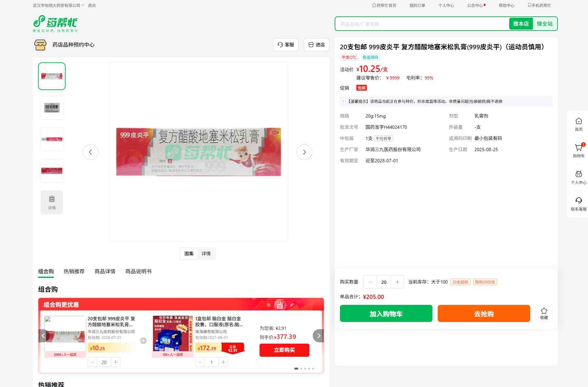
Task: Contact customer service via headset sidebar icon
Action: [578, 201]
